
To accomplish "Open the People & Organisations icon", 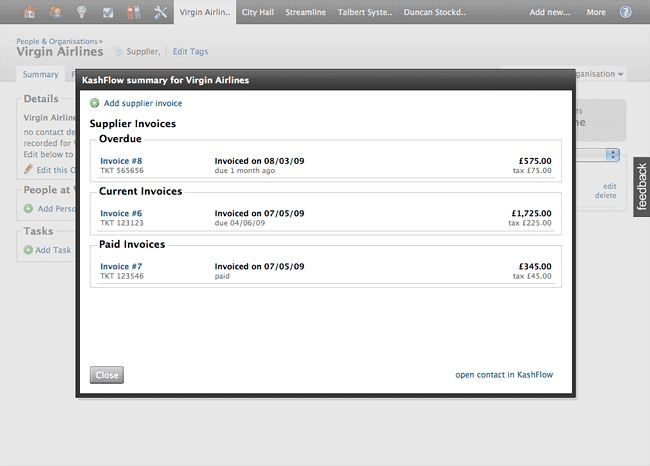I will pos(56,12).
